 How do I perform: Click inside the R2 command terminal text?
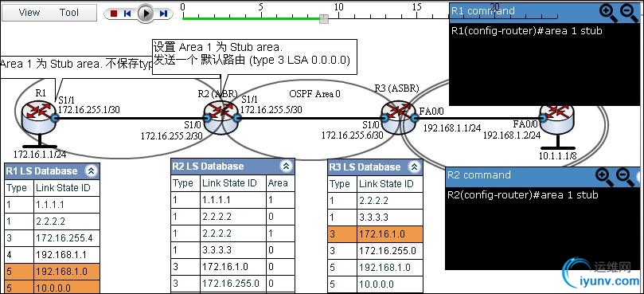pos(522,195)
